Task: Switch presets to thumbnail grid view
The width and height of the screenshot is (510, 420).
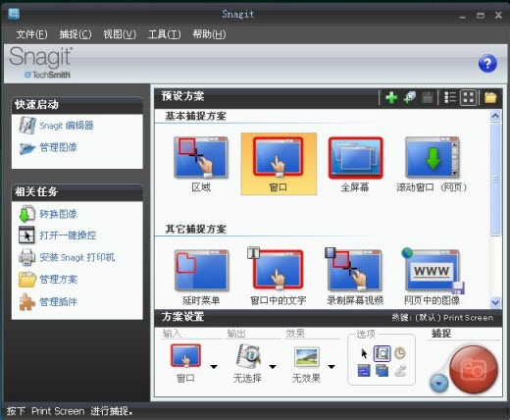Action: (468, 97)
